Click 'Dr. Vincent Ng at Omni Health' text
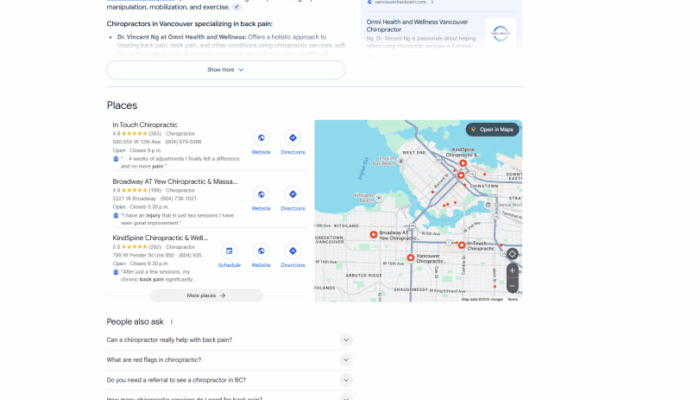 182,37
